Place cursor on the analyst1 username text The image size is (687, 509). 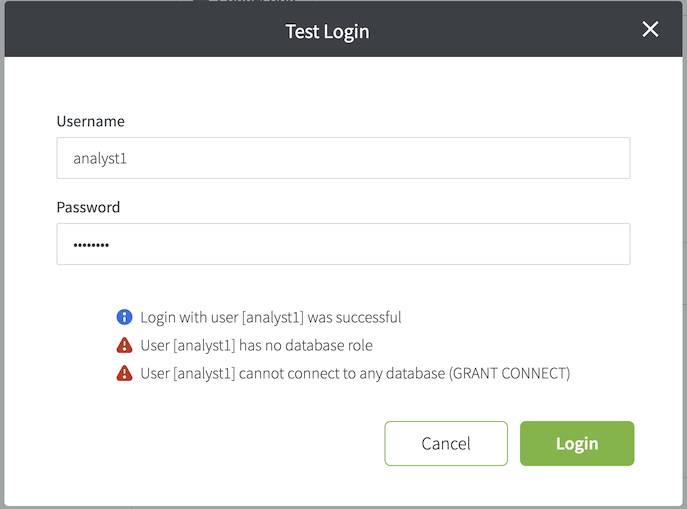(100, 158)
